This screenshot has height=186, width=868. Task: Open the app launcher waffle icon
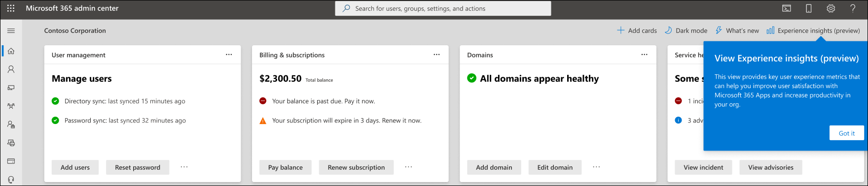pyautogui.click(x=11, y=8)
